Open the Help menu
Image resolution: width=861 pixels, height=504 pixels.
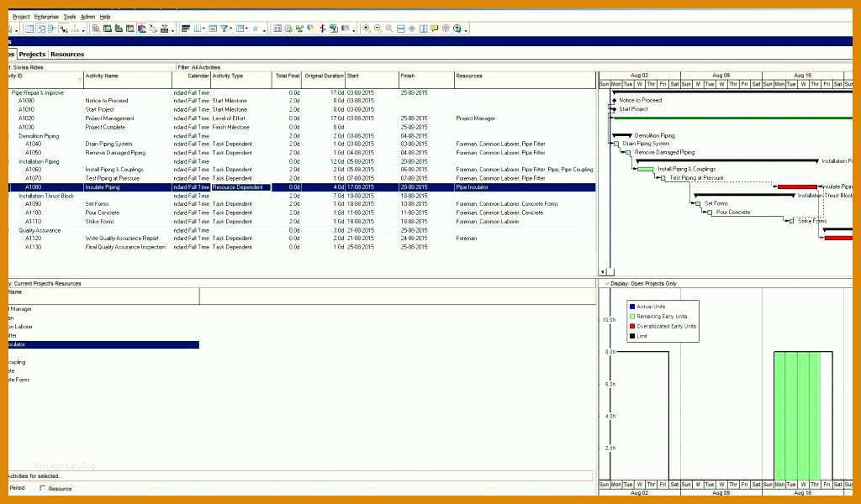tap(105, 17)
